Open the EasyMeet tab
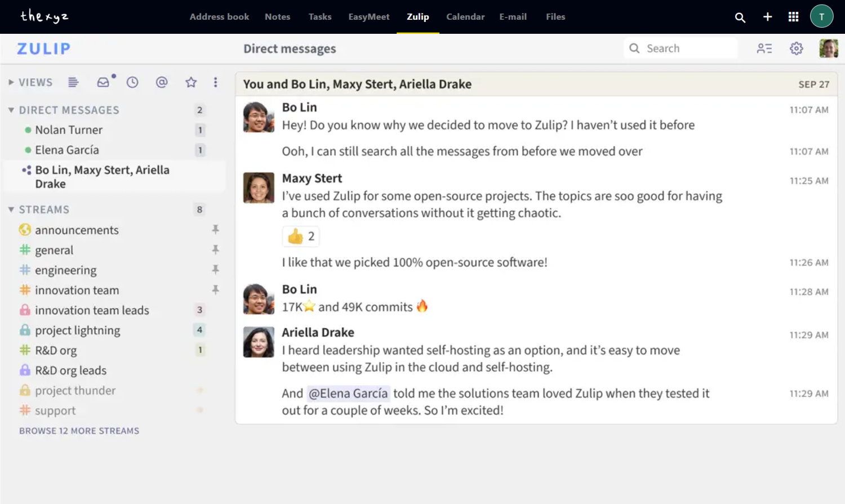845x504 pixels. (x=369, y=17)
